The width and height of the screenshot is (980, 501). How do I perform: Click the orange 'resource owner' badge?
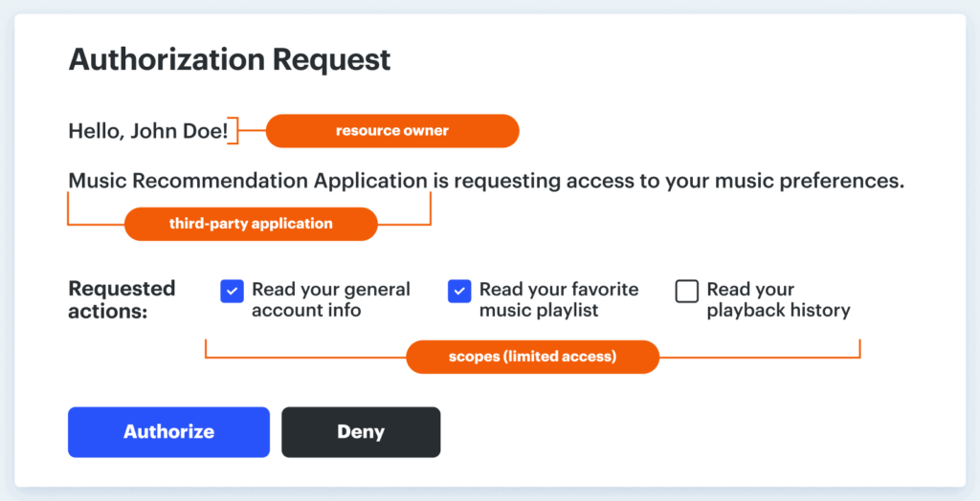point(392,131)
